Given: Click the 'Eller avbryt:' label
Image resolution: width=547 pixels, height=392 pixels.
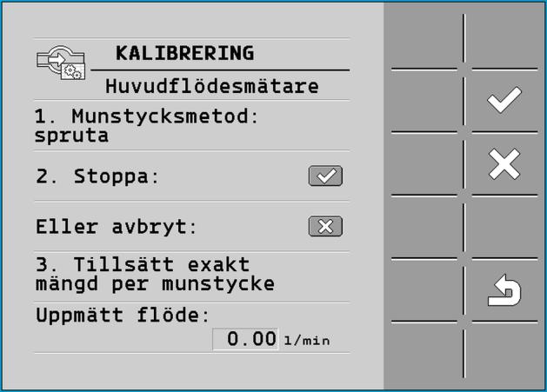Looking at the screenshot, I should (117, 227).
